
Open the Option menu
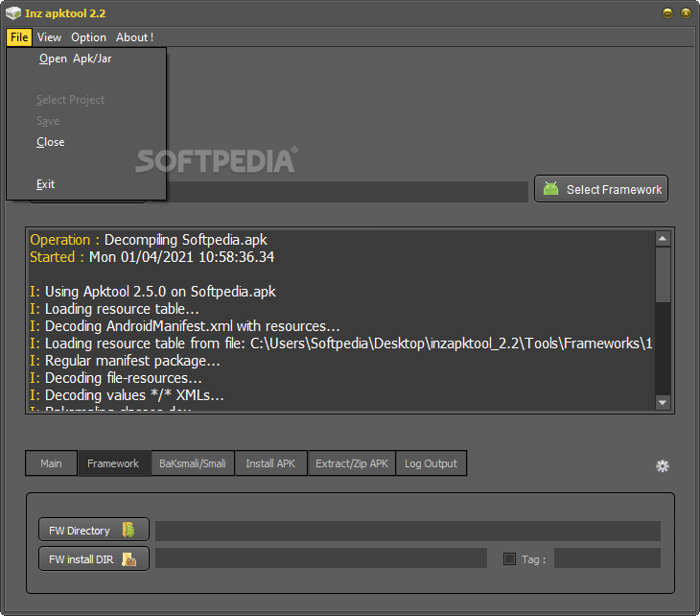pyautogui.click(x=88, y=37)
